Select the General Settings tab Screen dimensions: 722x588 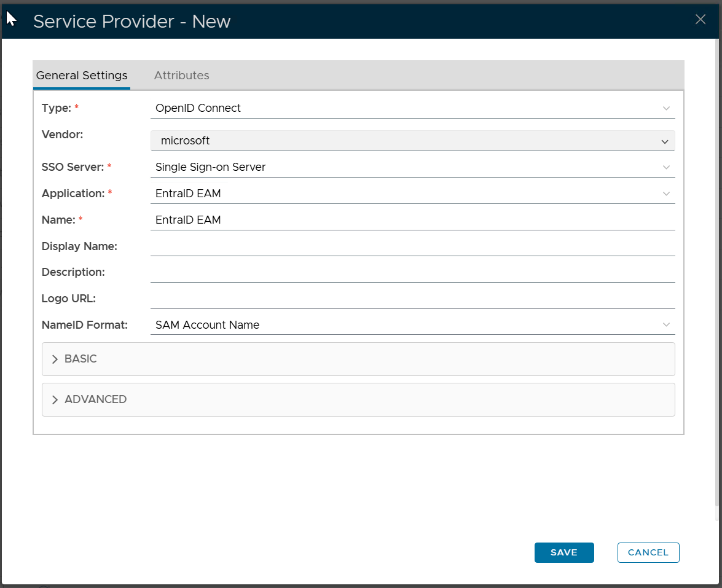(82, 76)
